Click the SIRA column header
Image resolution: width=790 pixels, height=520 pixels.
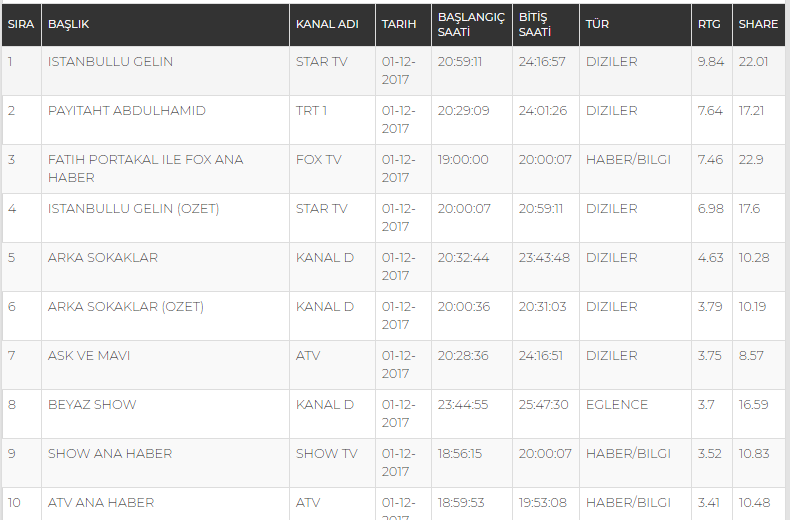coord(21,24)
